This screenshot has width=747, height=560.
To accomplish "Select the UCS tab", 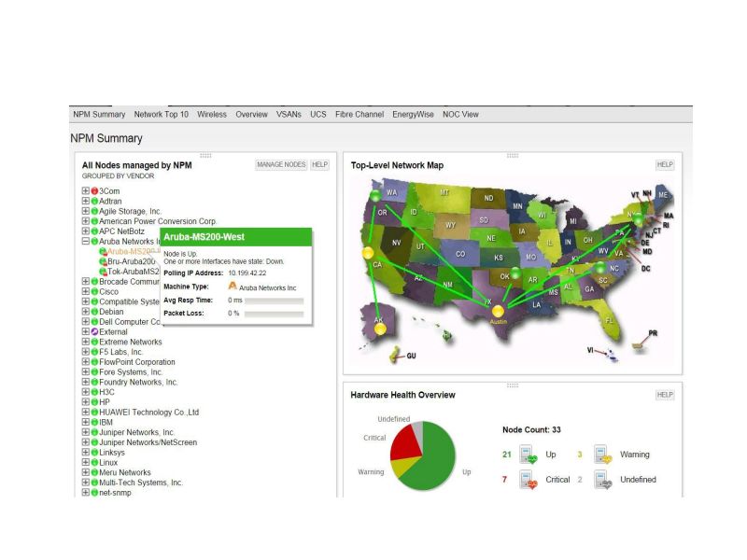I will coord(318,114).
